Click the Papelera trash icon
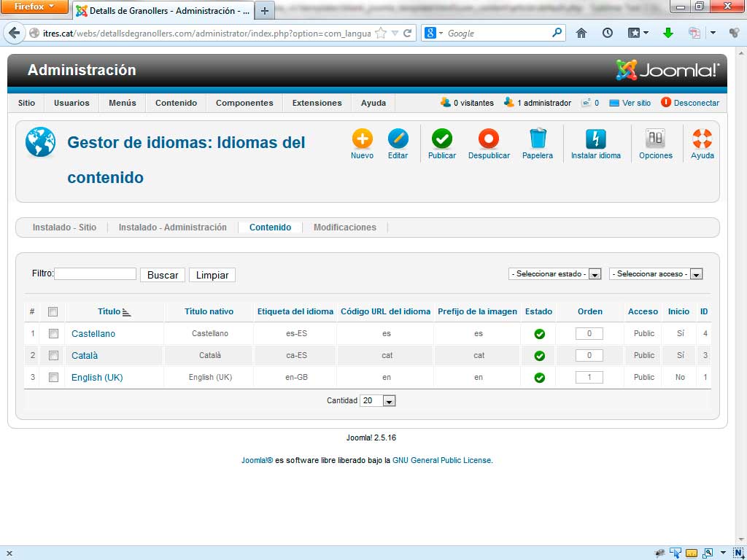This screenshot has height=560, width=747. (538, 139)
